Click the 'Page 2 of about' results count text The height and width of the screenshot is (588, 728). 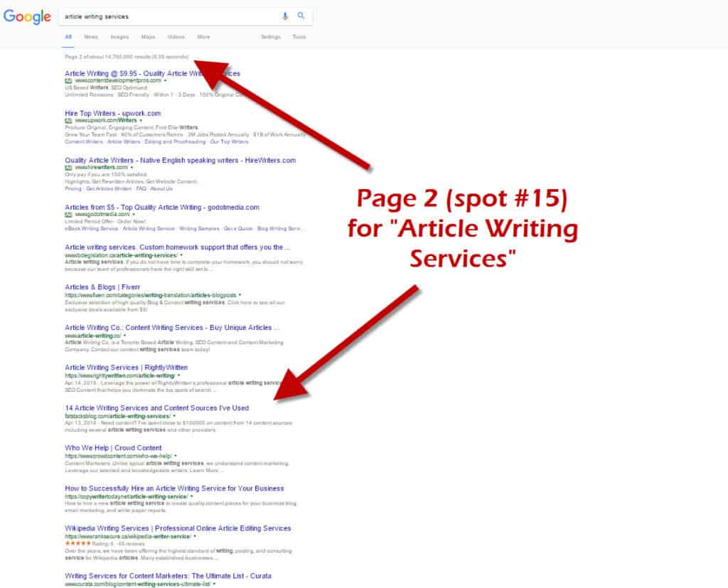[127, 57]
